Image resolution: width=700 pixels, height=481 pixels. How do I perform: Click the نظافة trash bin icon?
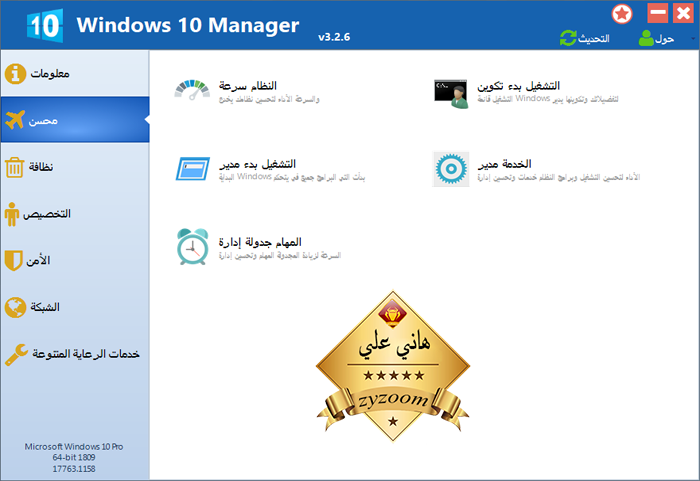[14, 167]
